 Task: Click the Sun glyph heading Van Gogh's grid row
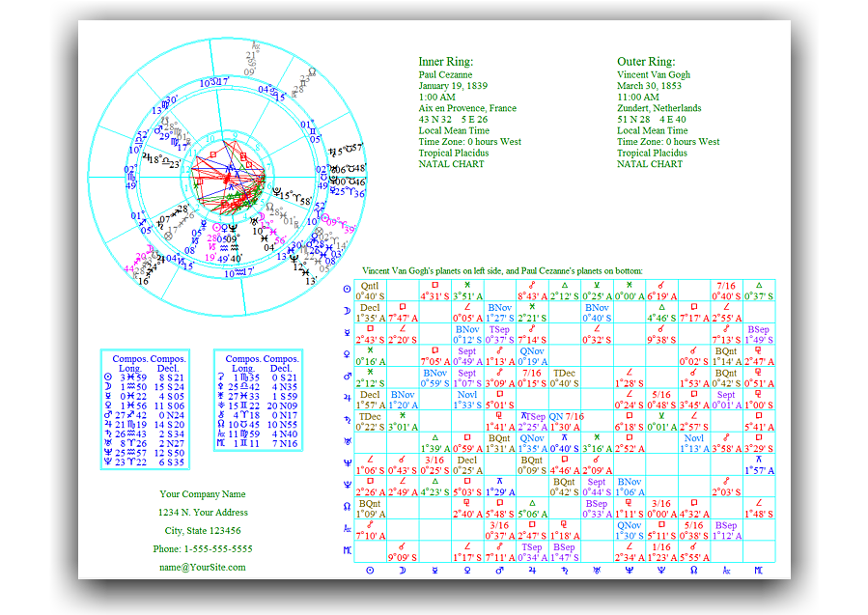click(x=347, y=289)
